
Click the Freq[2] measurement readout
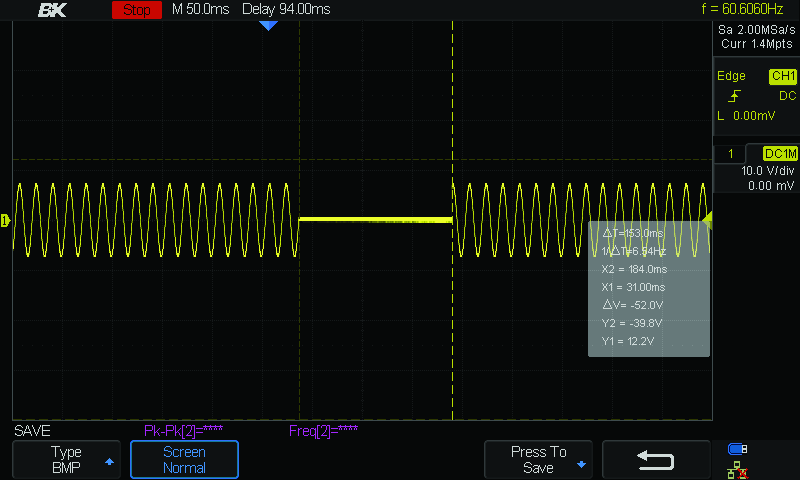pos(323,431)
